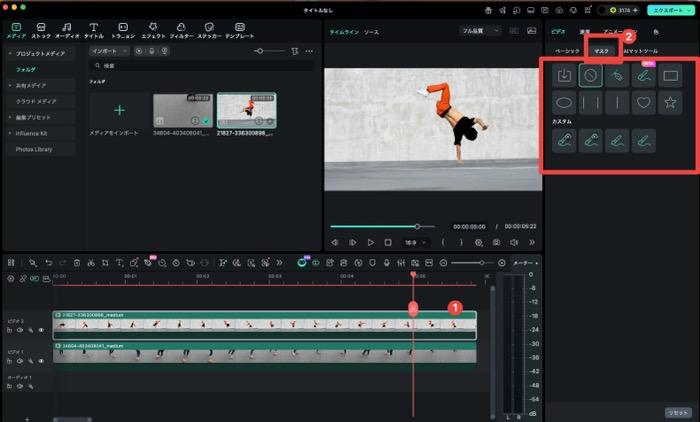The height and width of the screenshot is (422, 700).
Task: Expand more timeline tools double-chevron
Action: click(x=279, y=263)
